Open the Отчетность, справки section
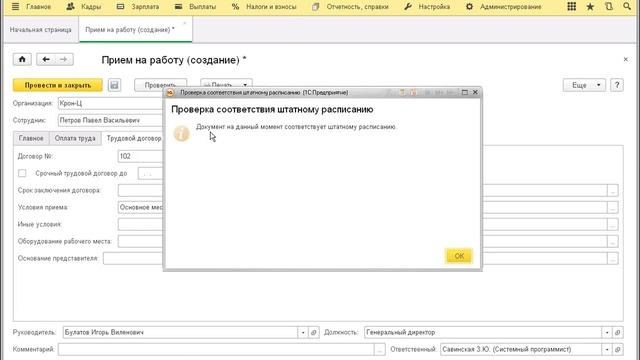The image size is (640, 360). pyautogui.click(x=350, y=7)
